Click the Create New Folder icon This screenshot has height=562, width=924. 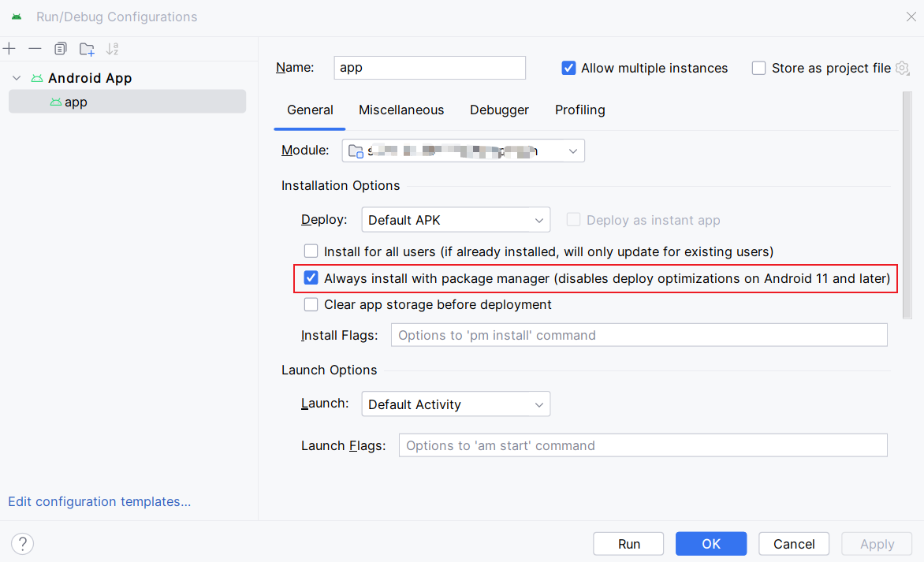(87, 49)
